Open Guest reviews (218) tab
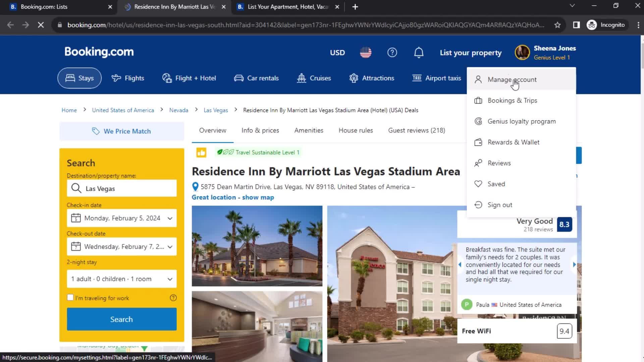The width and height of the screenshot is (644, 362). pos(417,130)
